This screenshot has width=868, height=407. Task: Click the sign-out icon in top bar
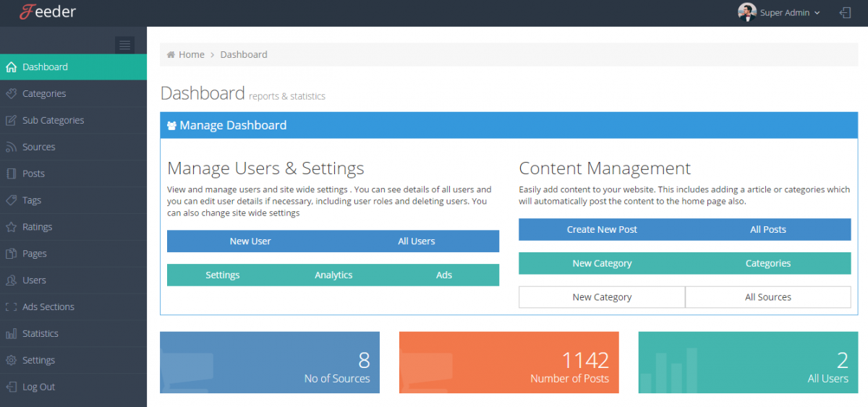tap(845, 12)
